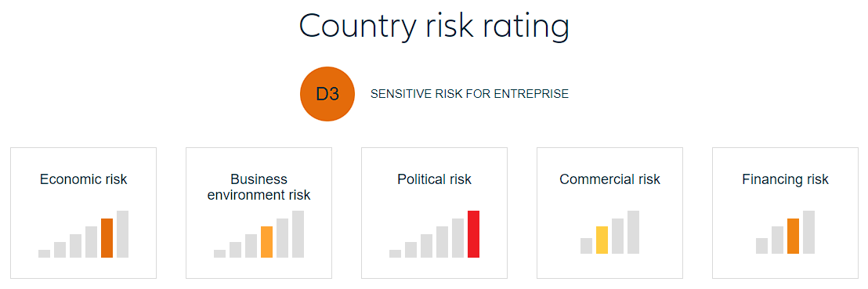The height and width of the screenshot is (289, 868).
Task: Open the Commercial risk card label
Action: point(610,179)
